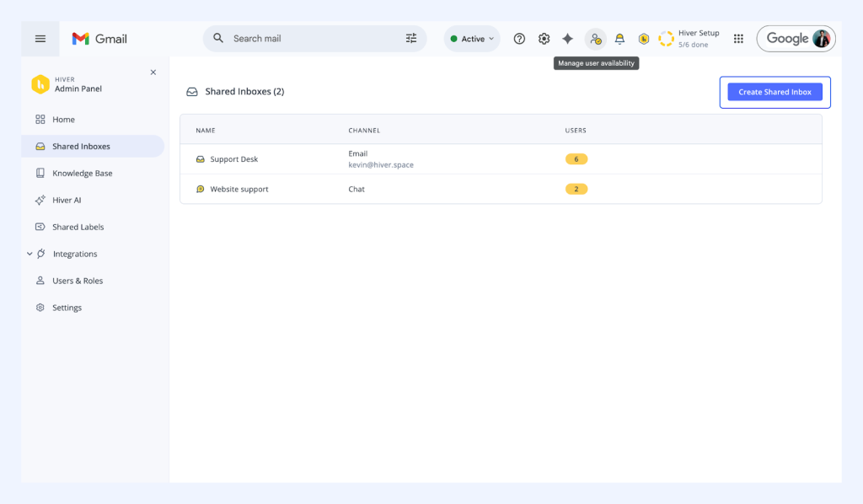
Task: Click the Hiver hexagon icon in toolbar
Action: 643,39
